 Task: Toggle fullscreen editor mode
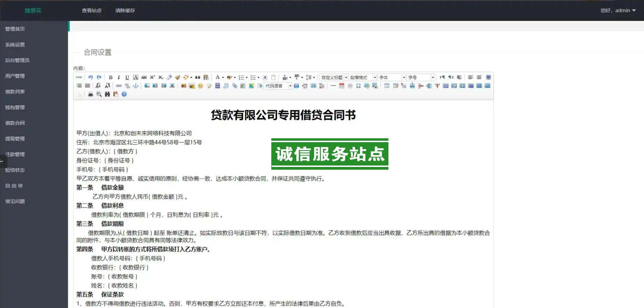[x=488, y=78]
